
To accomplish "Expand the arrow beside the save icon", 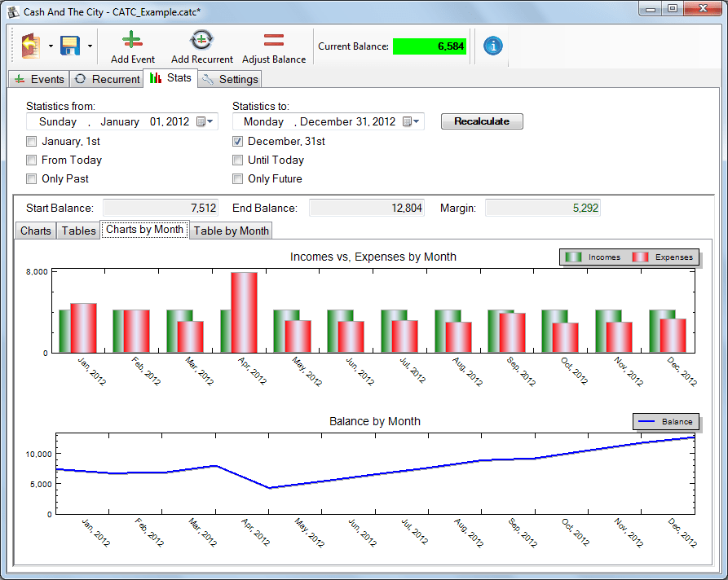I will pos(90,46).
